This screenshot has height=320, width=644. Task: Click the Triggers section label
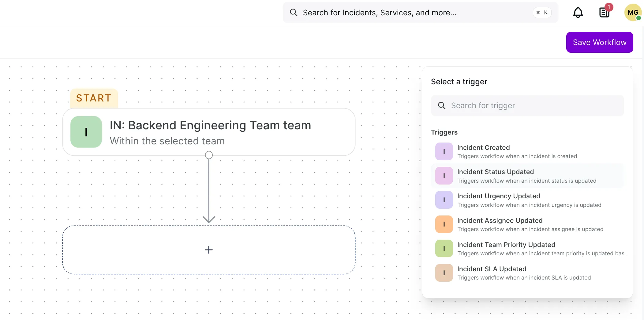(x=444, y=132)
